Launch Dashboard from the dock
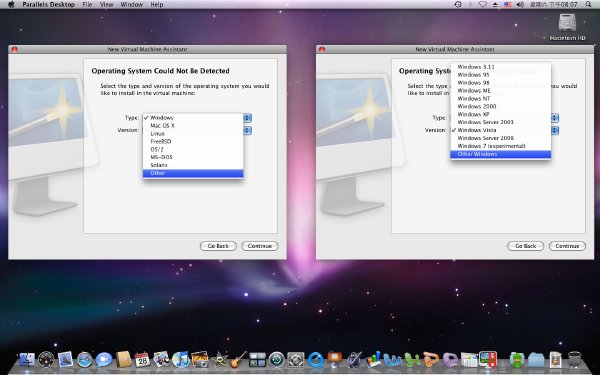Viewport: 600px width, 375px height. pos(46,360)
